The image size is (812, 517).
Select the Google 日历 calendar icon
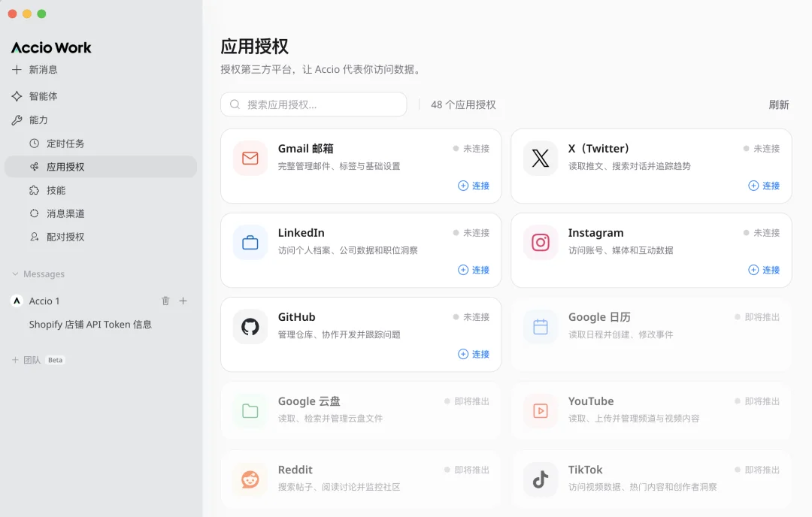(x=540, y=327)
